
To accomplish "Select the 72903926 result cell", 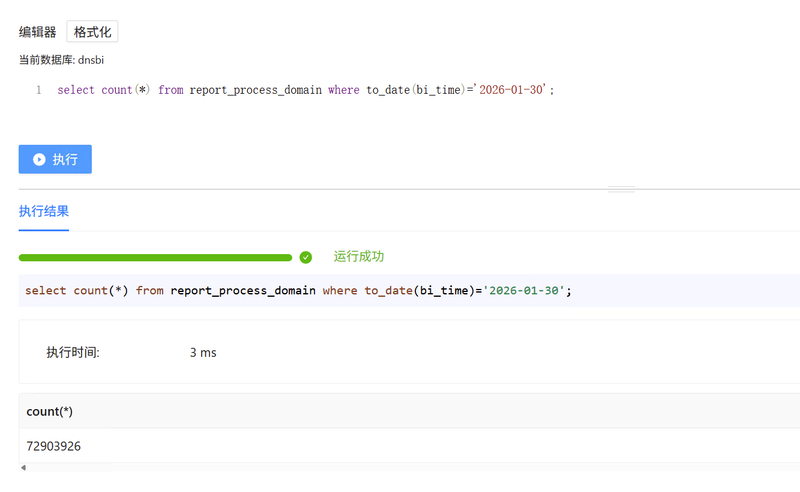I will click(x=54, y=446).
